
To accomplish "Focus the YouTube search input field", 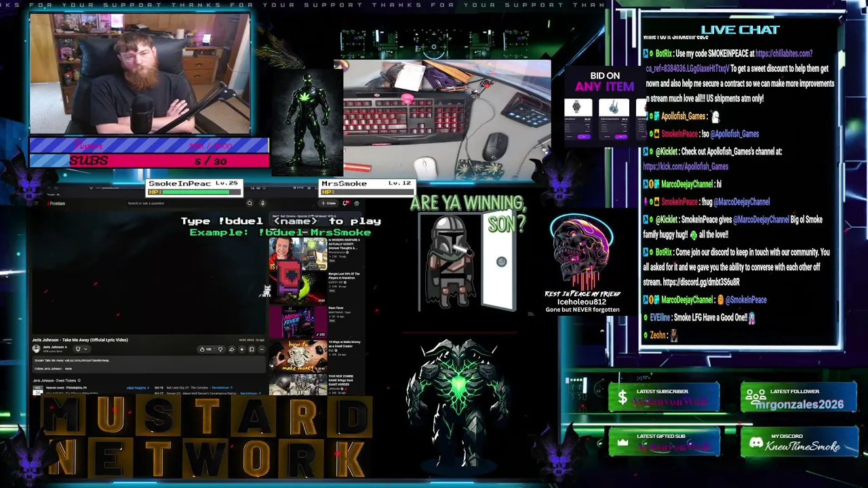I will click(x=185, y=203).
